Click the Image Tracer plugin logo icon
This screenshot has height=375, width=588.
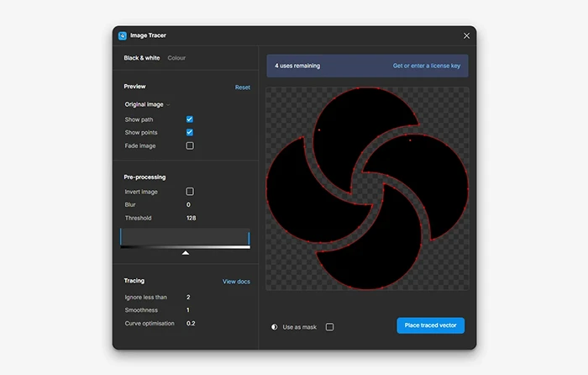pos(123,36)
